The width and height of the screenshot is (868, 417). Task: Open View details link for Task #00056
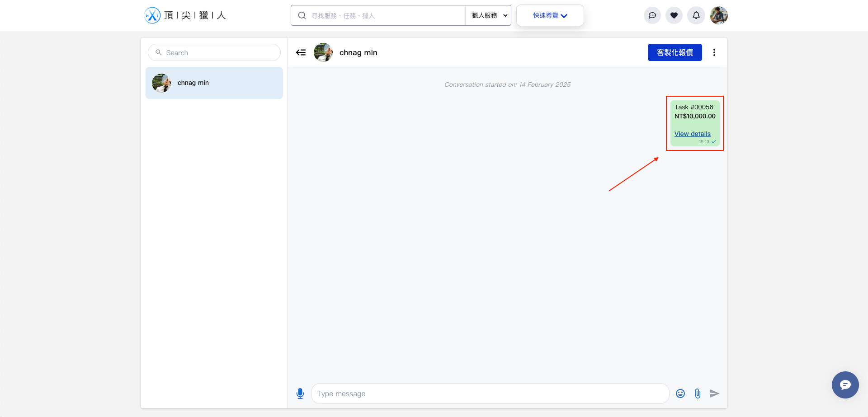tap(692, 134)
